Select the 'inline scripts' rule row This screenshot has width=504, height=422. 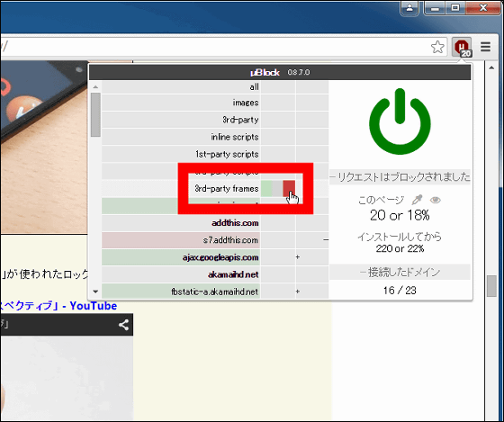click(x=181, y=137)
